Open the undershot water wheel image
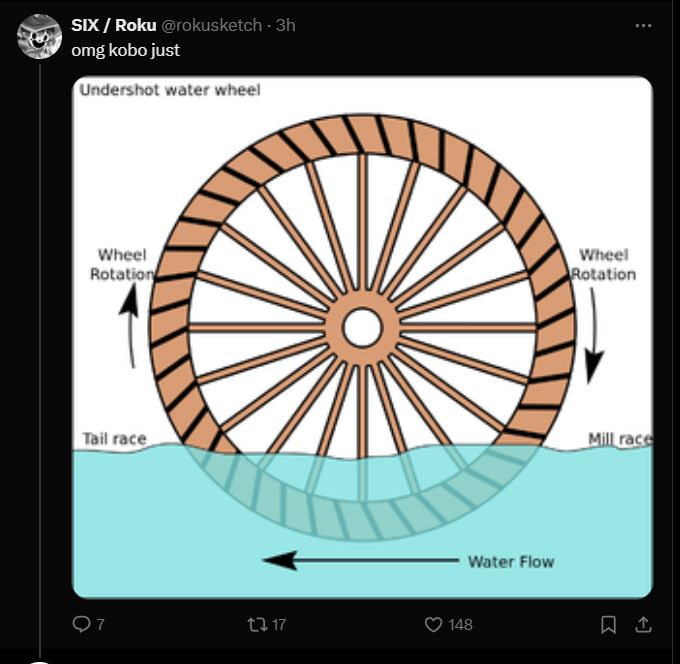 tap(362, 337)
